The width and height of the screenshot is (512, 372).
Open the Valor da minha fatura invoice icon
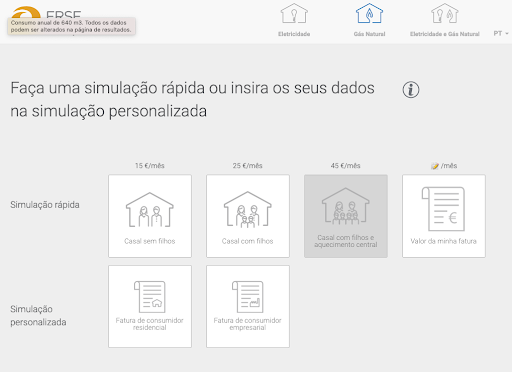click(444, 209)
